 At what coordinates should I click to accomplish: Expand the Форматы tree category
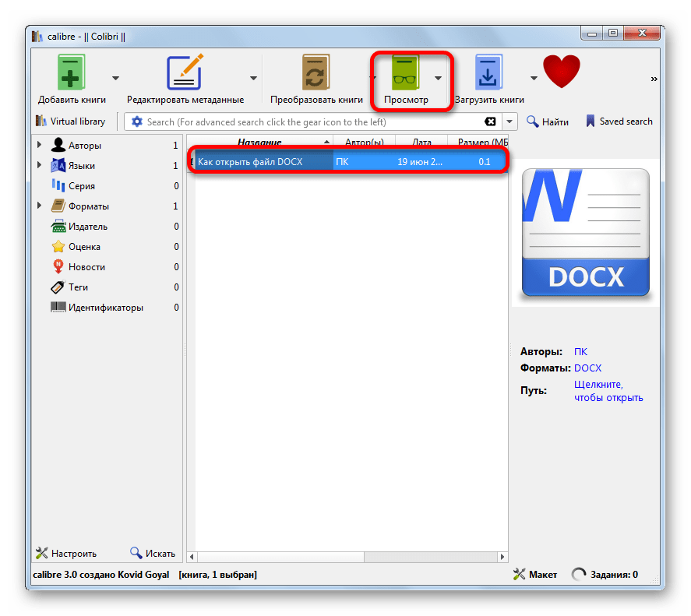click(39, 206)
